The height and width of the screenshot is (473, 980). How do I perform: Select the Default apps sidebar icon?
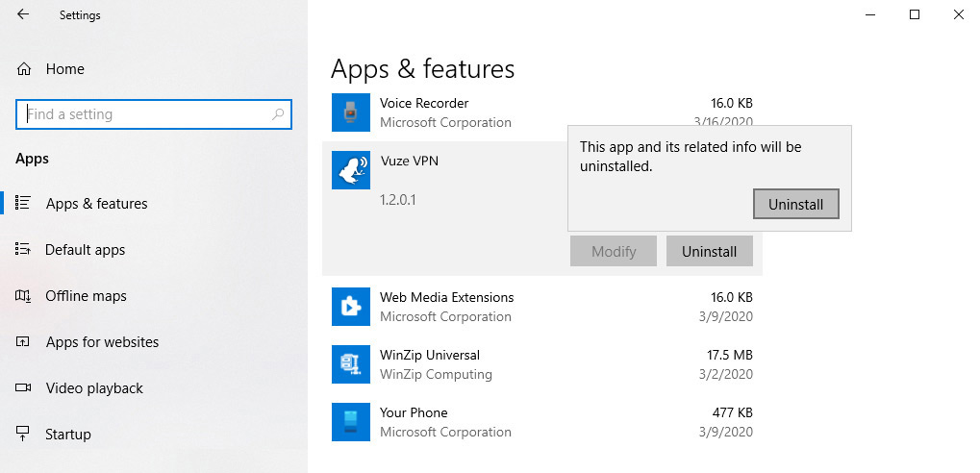[23, 249]
